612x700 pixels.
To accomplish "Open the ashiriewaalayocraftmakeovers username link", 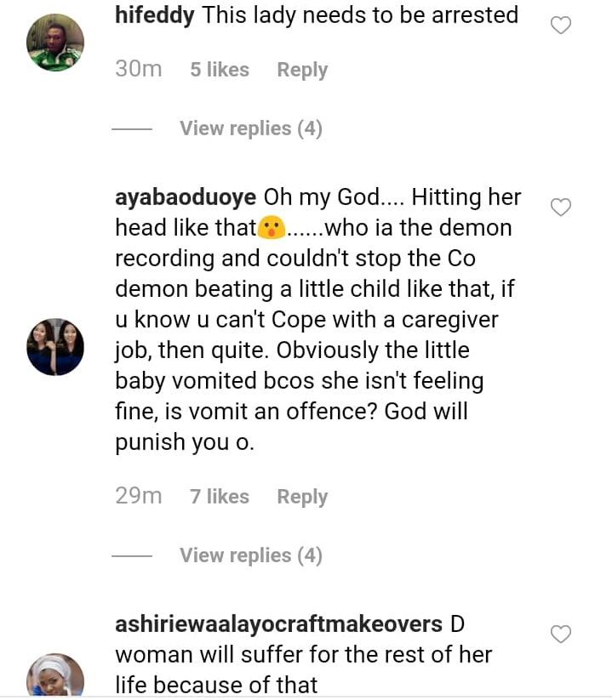I will tap(278, 624).
